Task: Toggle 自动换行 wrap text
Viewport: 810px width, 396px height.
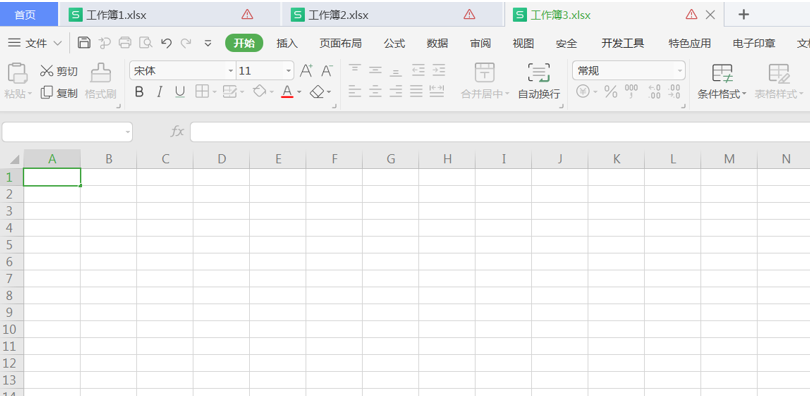Action: (539, 82)
